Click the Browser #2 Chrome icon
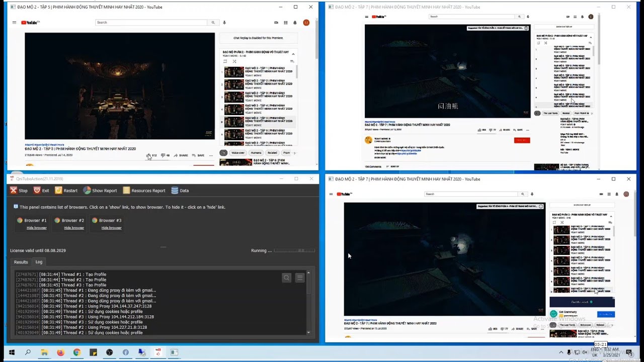 tap(57, 220)
